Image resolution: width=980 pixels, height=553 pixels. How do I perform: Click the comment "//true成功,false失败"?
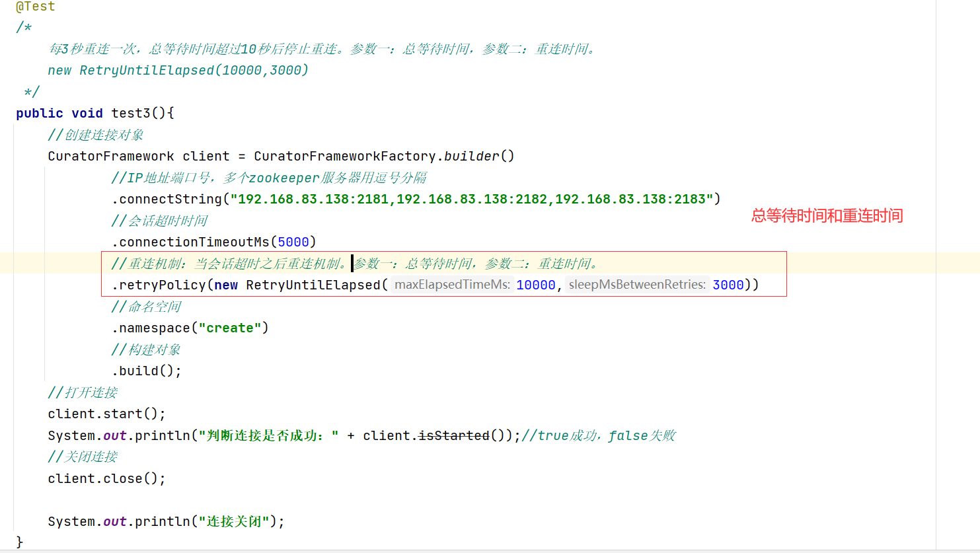(599, 435)
